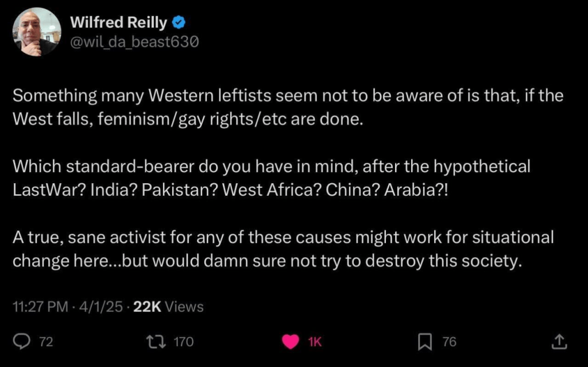Open the @wil_da_beast630 handle

pos(134,41)
